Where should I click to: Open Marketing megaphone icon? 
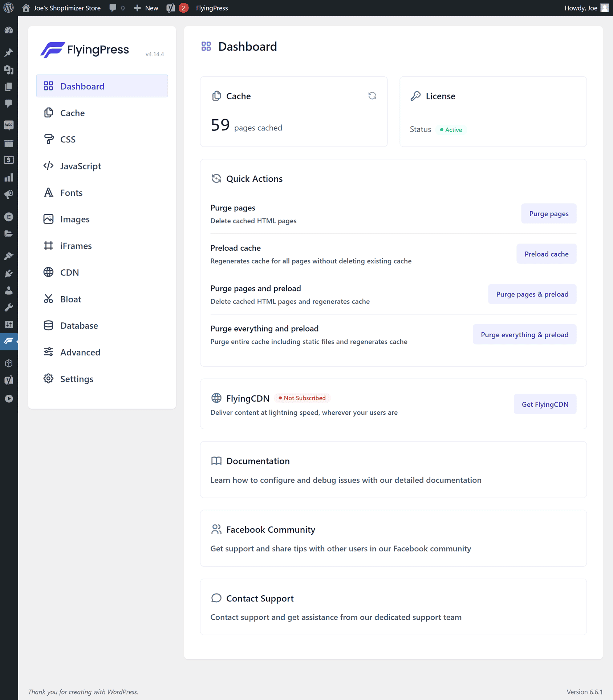click(x=9, y=194)
